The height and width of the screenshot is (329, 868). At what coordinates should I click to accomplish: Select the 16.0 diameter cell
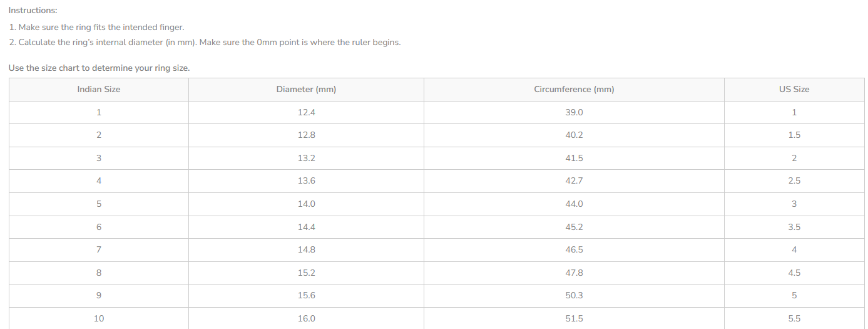click(x=306, y=318)
